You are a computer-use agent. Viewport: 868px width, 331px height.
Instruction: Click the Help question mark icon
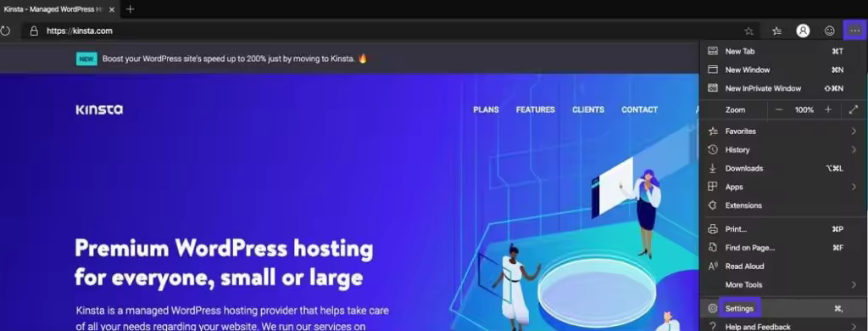pyautogui.click(x=713, y=327)
